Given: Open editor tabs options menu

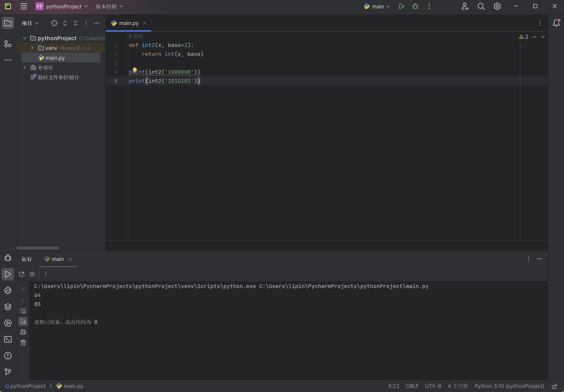Looking at the screenshot, I should [540, 23].
